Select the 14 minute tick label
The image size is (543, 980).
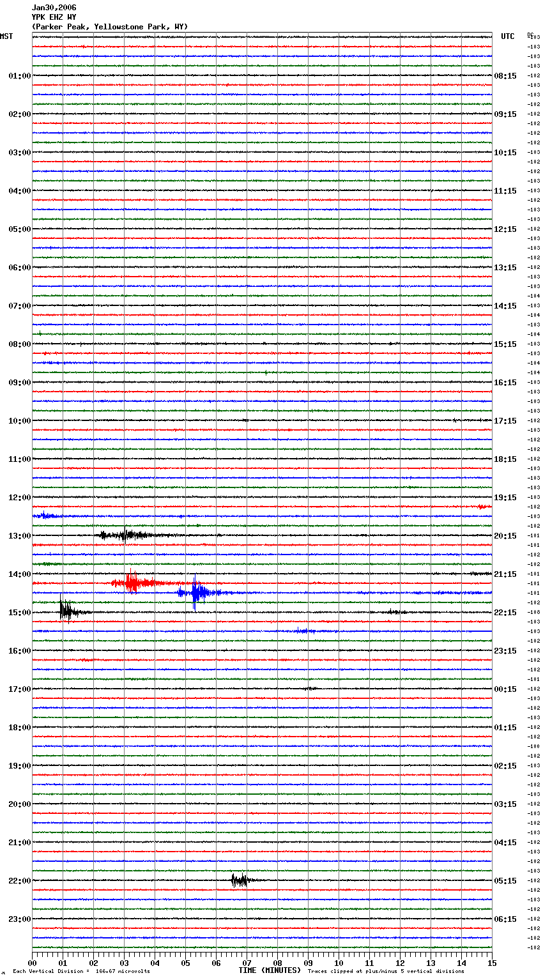(461, 963)
